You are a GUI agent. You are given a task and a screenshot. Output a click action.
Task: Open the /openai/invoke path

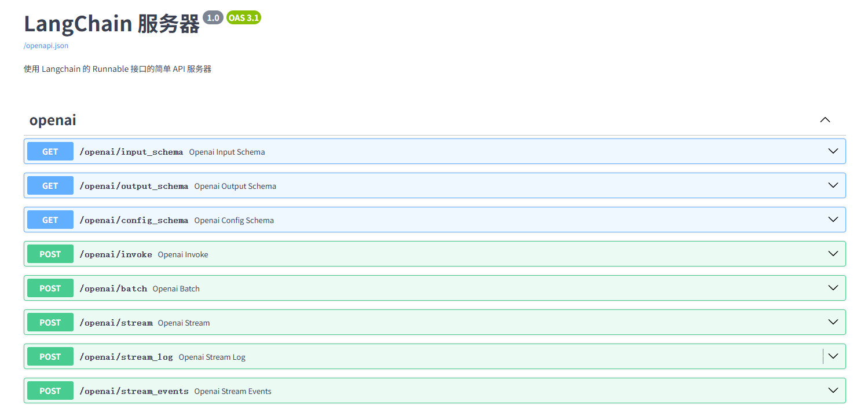click(x=116, y=254)
